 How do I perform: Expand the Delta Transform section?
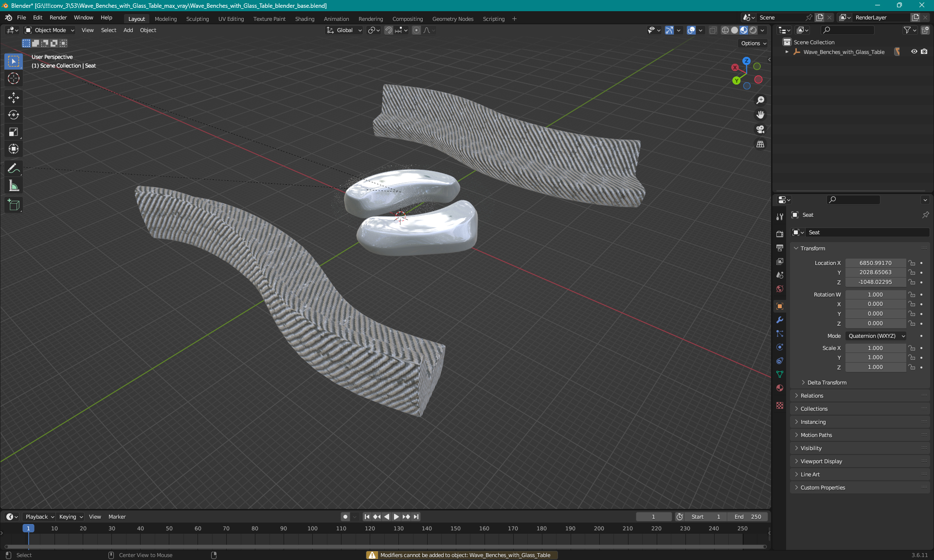click(826, 383)
